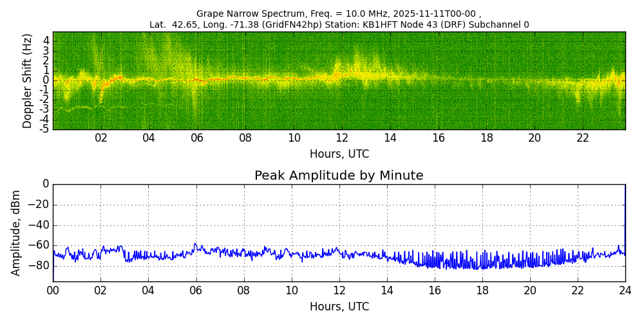Select the "Amplitude, dBm" axis label
The width and height of the screenshot is (644, 322).
click(17, 232)
